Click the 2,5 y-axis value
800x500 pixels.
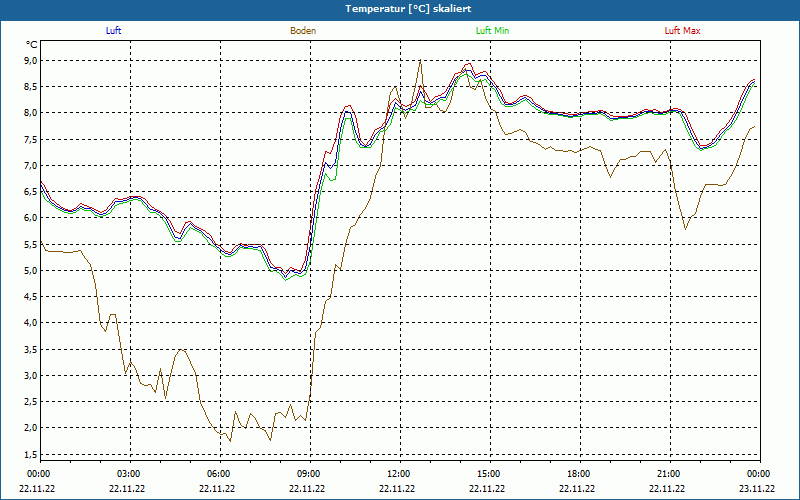point(31,402)
